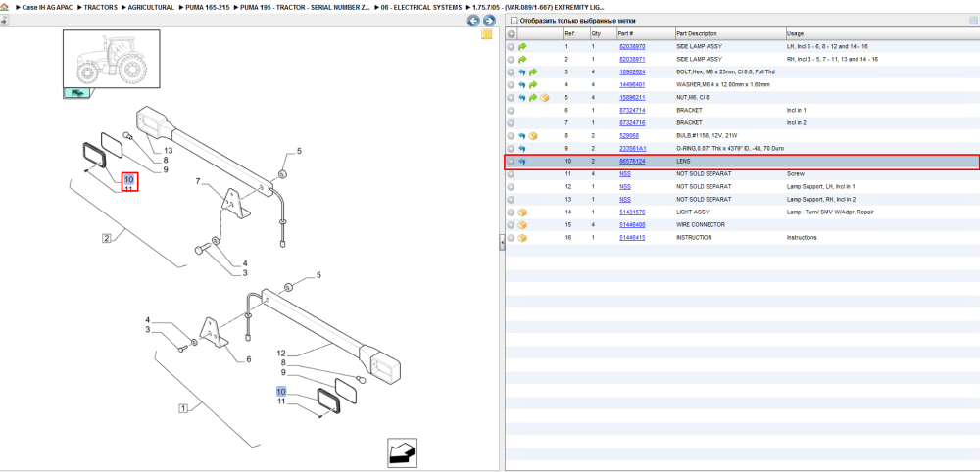Click callout number 13 on the diagram

pyautogui.click(x=169, y=151)
